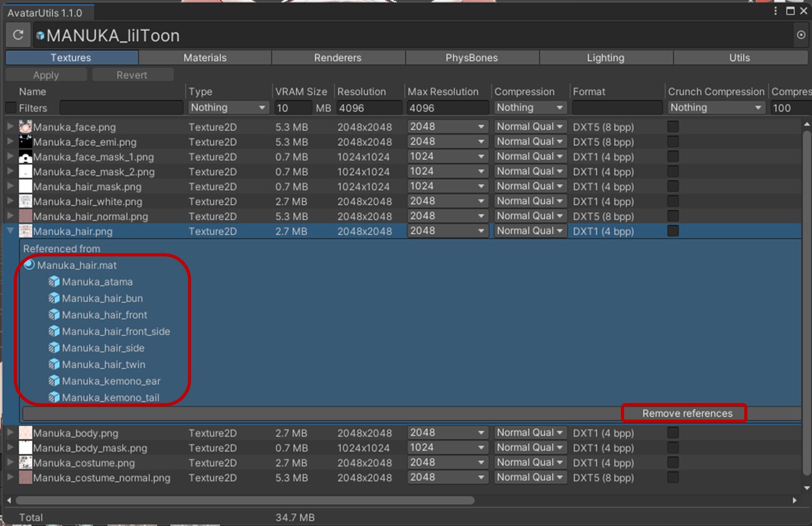Collapse the Manuka_hair.png row
This screenshot has width=812, height=526.
click(x=10, y=231)
